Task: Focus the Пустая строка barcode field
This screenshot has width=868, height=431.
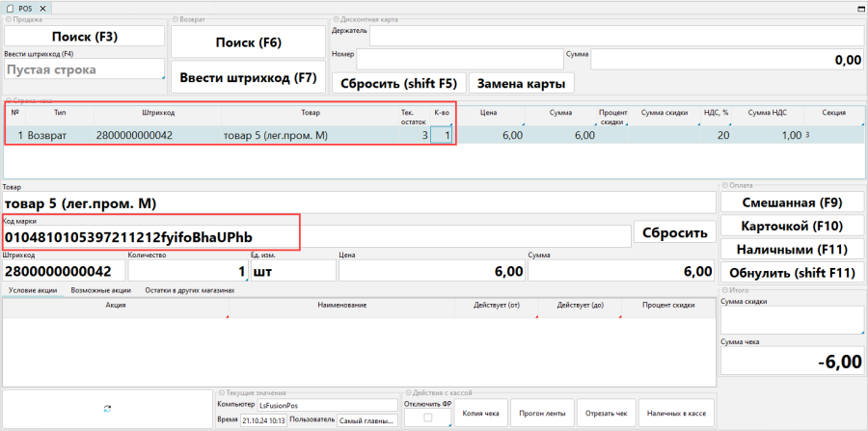Action: 84,69
